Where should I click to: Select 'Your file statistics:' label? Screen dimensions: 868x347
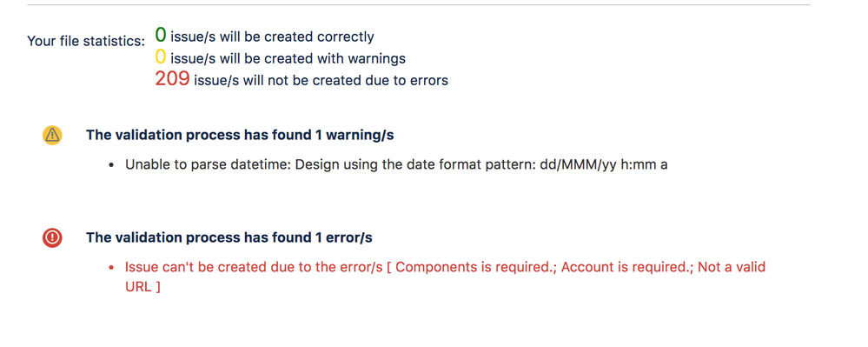(86, 42)
